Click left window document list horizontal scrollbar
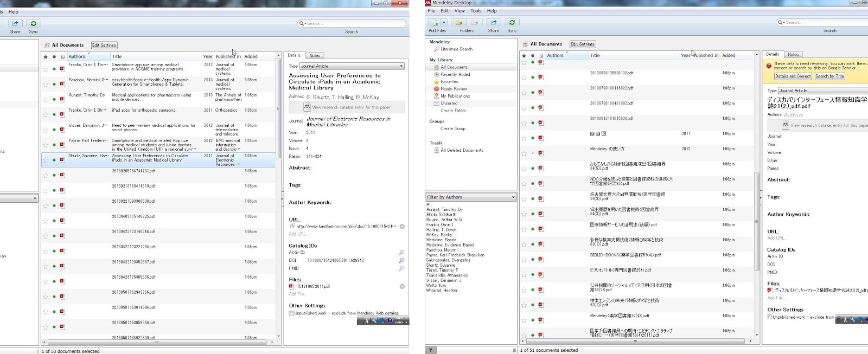This screenshot has height=354, width=868. pos(157,342)
